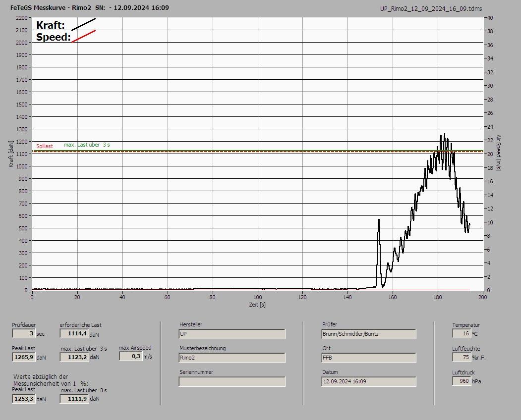Viewport: 521px width, 420px height.
Task: Click the Zeit [s] axis label
Action: [x=257, y=305]
